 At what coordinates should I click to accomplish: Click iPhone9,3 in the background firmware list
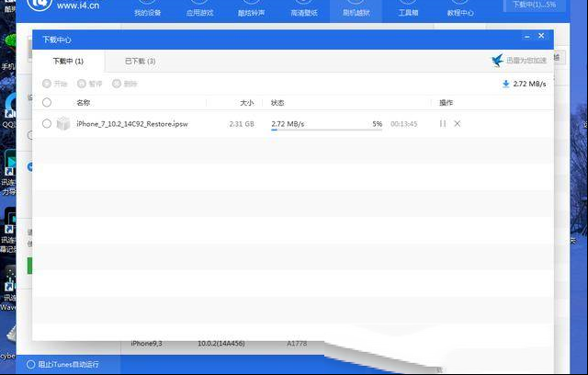point(147,343)
